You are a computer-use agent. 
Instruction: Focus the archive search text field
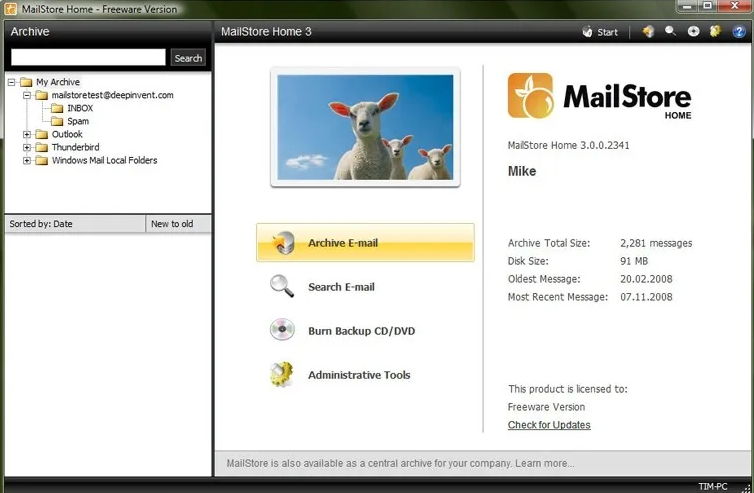tap(88, 57)
